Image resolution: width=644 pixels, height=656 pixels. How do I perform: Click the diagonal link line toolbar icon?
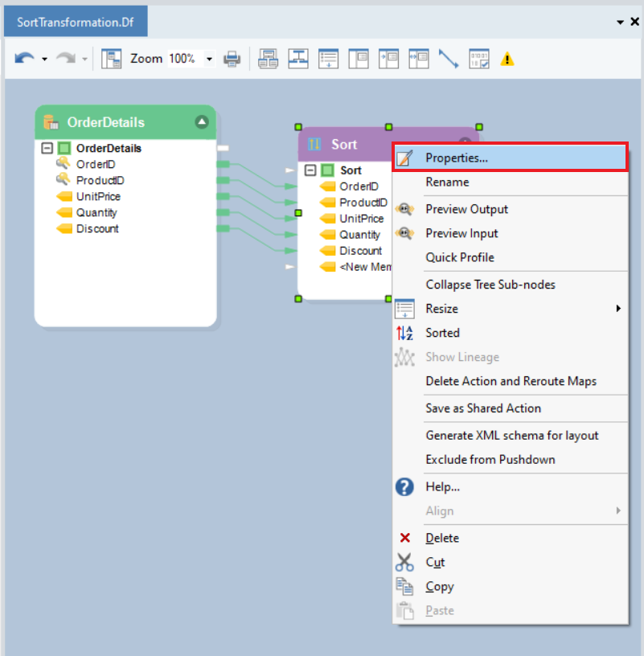(x=448, y=59)
